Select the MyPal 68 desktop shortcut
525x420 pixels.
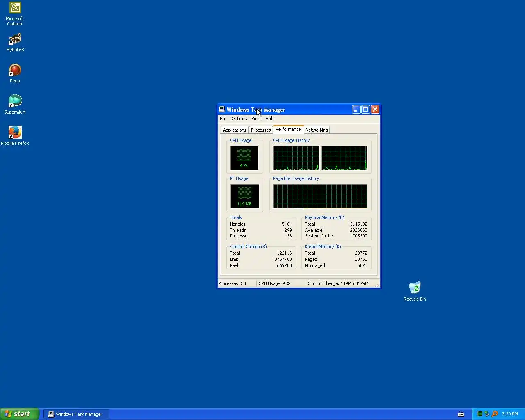15,43
